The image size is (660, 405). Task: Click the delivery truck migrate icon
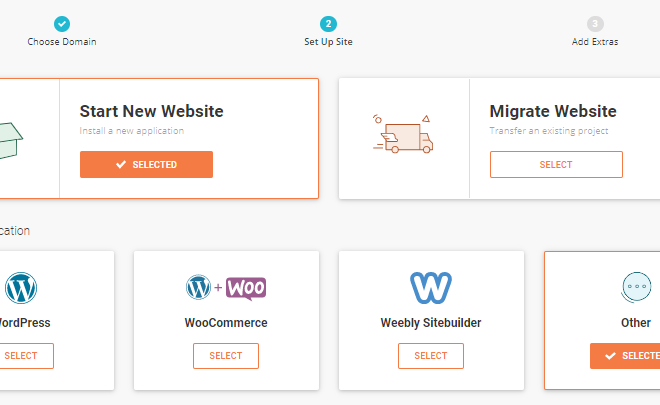click(x=403, y=134)
